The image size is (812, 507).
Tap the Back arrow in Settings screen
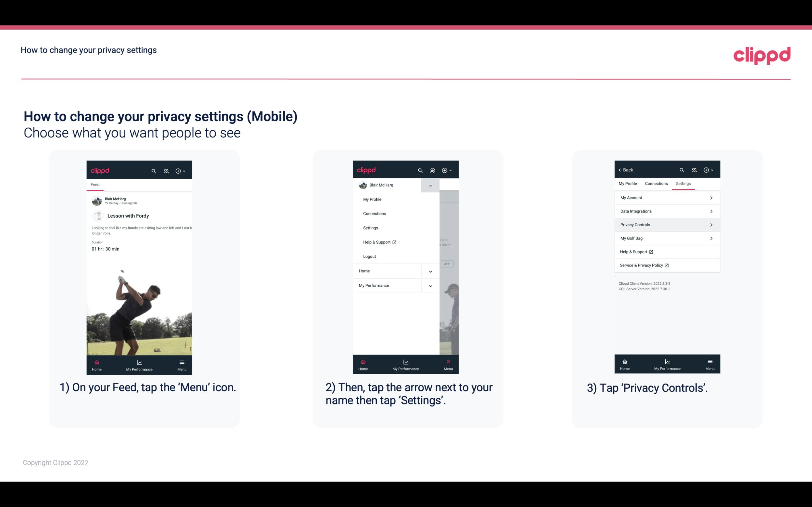tap(625, 169)
